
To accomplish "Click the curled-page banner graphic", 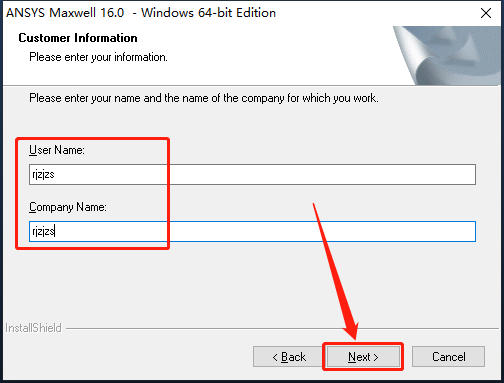I will pos(448,55).
